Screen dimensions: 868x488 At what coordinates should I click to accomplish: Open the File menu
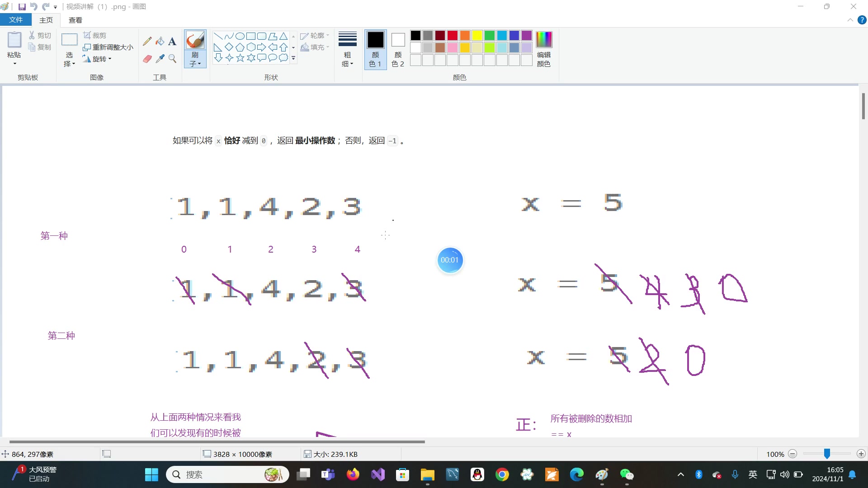tap(16, 20)
